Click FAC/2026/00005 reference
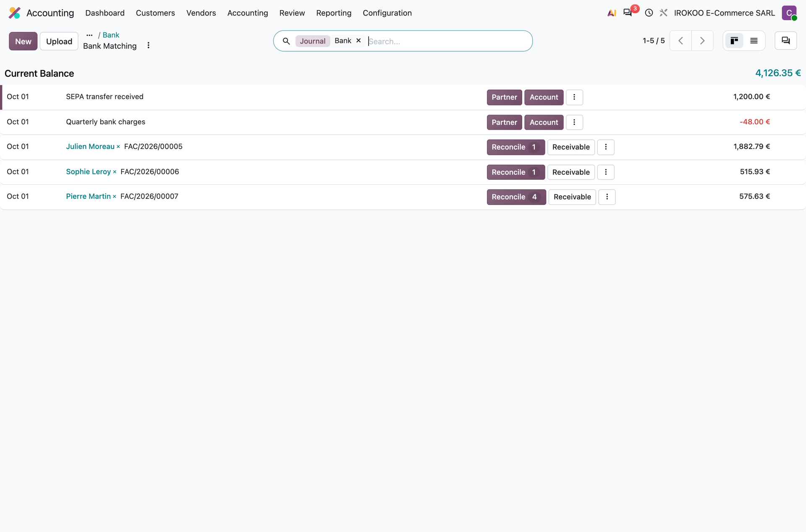This screenshot has width=806, height=532. [x=153, y=147]
